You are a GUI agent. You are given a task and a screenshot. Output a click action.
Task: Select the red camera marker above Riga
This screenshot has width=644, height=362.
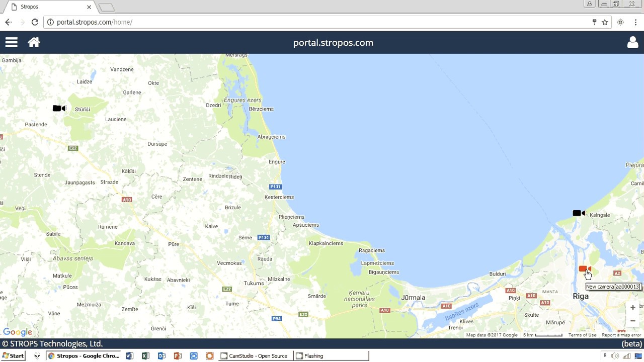pyautogui.click(x=584, y=269)
